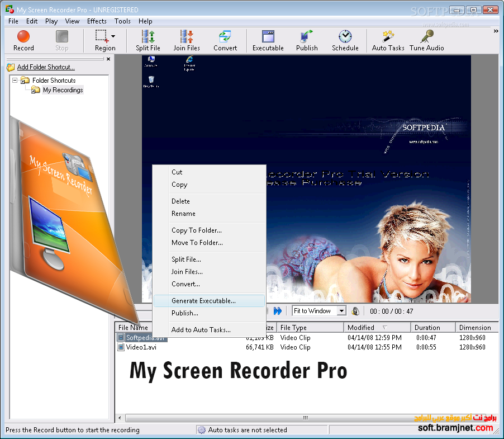The image size is (504, 439).
Task: Open the Join Files tool
Action: coord(187,40)
